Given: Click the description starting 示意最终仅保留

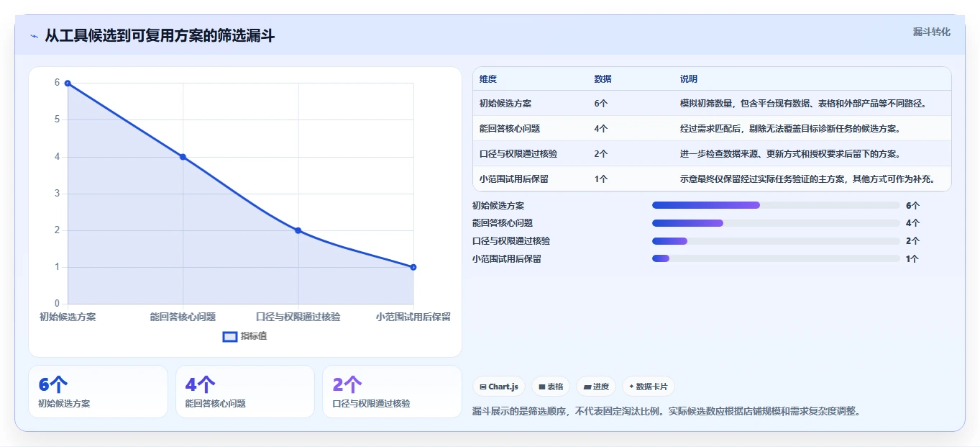Looking at the screenshot, I should (x=807, y=179).
